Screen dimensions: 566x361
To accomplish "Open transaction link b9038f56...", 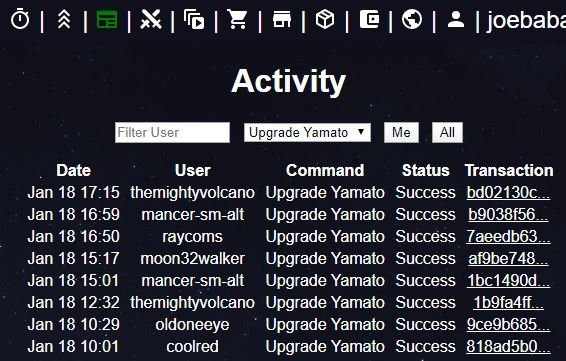I will 508,214.
